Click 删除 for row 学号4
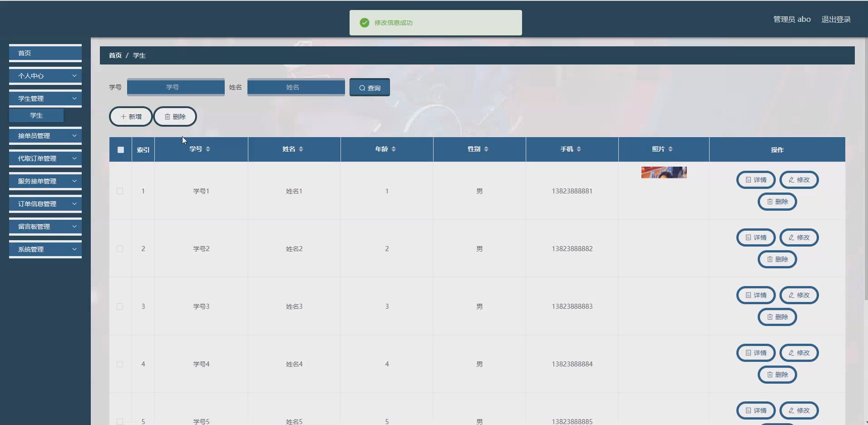Image resolution: width=868 pixels, height=425 pixels. [x=777, y=375]
